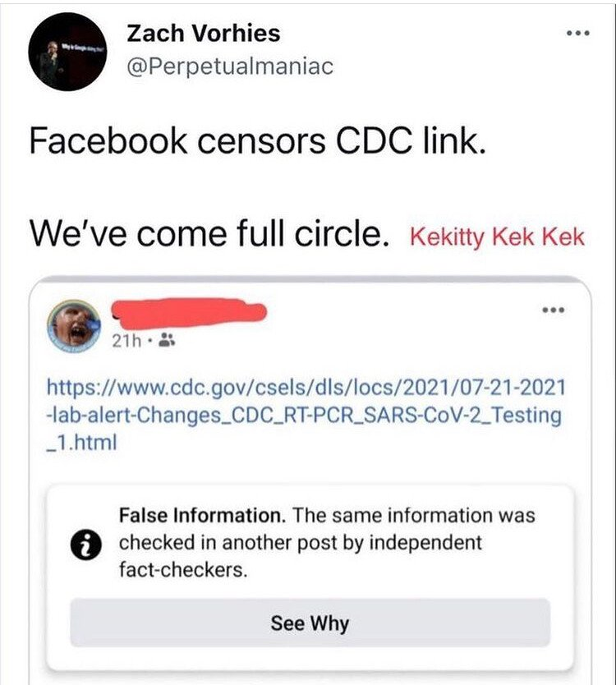The width and height of the screenshot is (616, 685).
Task: Click the "fact-checkers." text in the warning
Action: coord(182,568)
